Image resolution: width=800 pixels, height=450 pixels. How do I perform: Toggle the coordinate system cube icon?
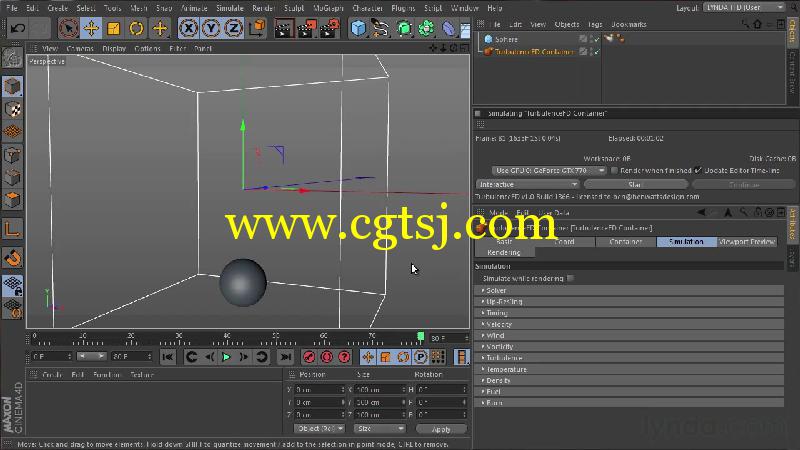[258, 28]
